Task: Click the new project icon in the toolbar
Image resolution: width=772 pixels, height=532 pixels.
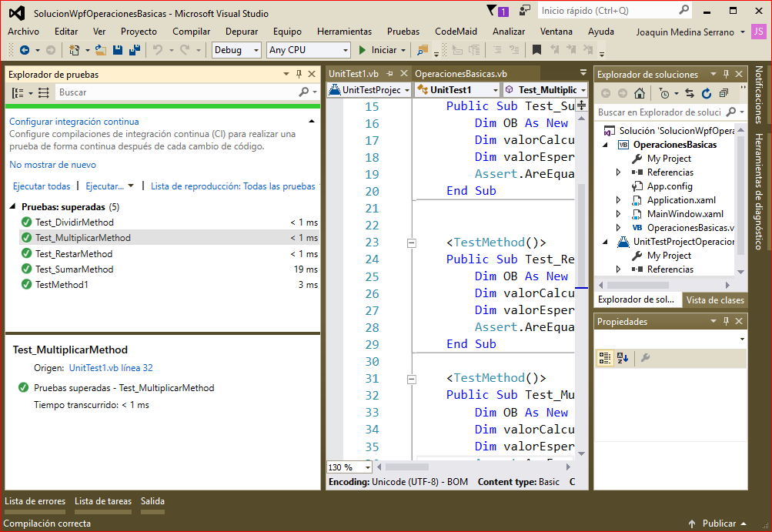Action: [75, 50]
